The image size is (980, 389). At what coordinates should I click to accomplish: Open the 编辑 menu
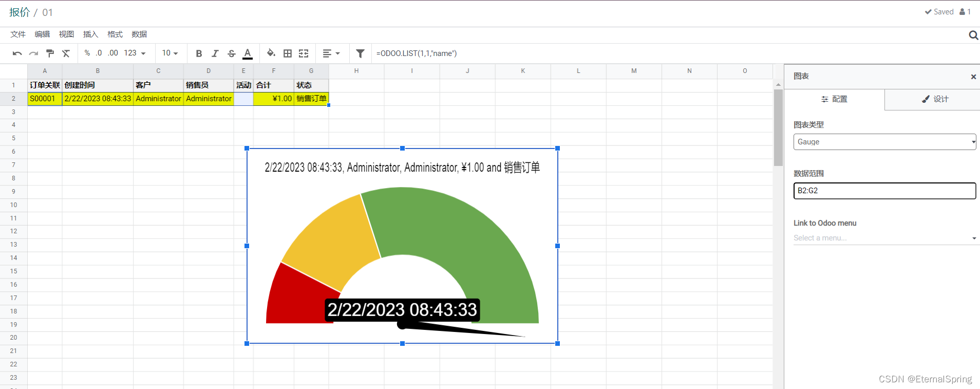(x=42, y=34)
